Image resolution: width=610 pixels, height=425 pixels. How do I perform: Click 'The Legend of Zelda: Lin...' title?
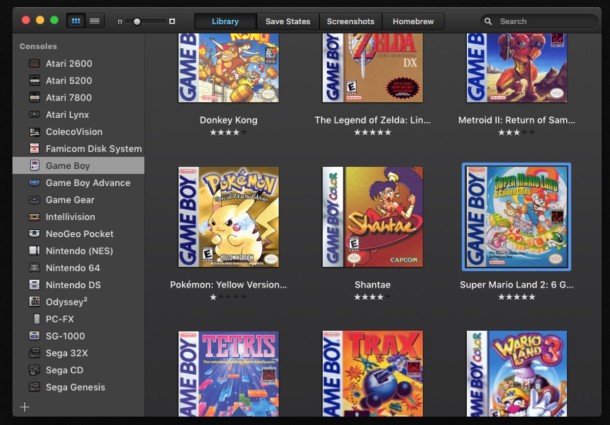(372, 120)
